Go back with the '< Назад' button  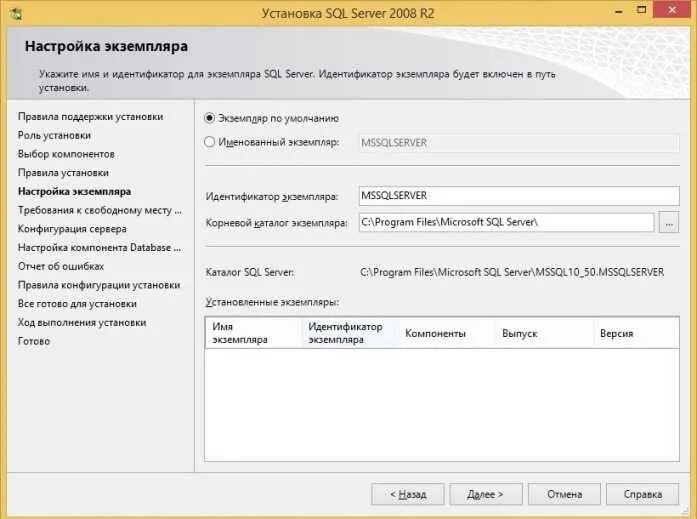coord(408,494)
